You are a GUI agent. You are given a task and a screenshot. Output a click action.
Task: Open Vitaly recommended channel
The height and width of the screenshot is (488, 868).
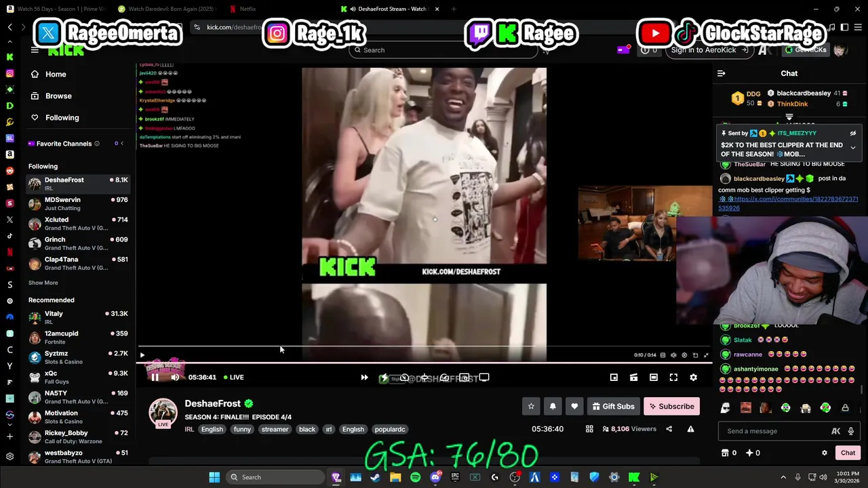(x=78, y=317)
